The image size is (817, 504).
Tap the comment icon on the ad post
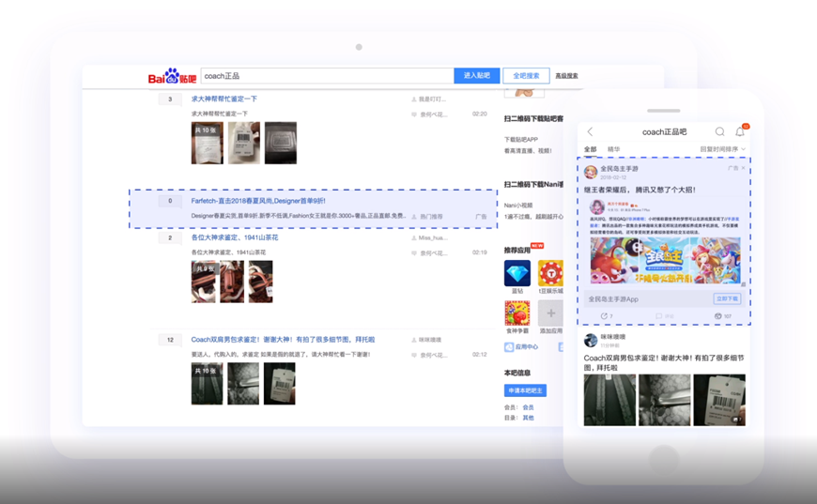click(x=659, y=316)
